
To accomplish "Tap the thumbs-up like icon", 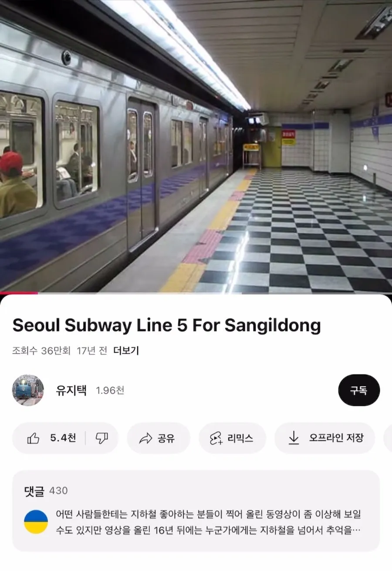I will 34,438.
